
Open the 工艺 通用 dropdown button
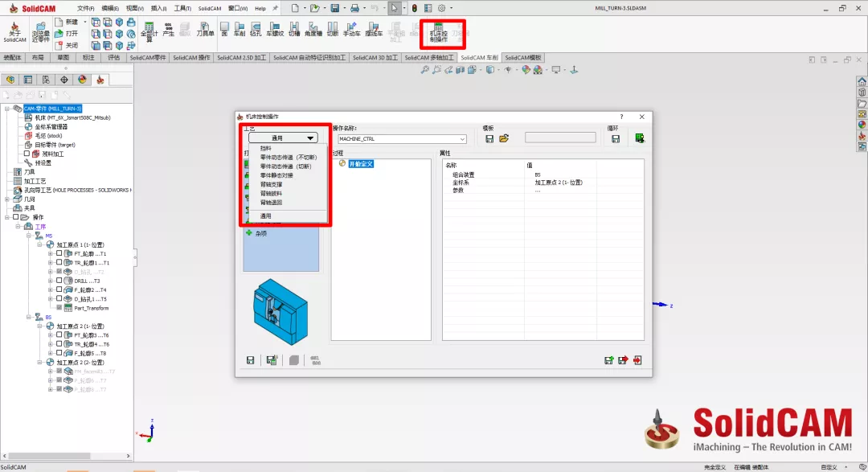pyautogui.click(x=283, y=138)
